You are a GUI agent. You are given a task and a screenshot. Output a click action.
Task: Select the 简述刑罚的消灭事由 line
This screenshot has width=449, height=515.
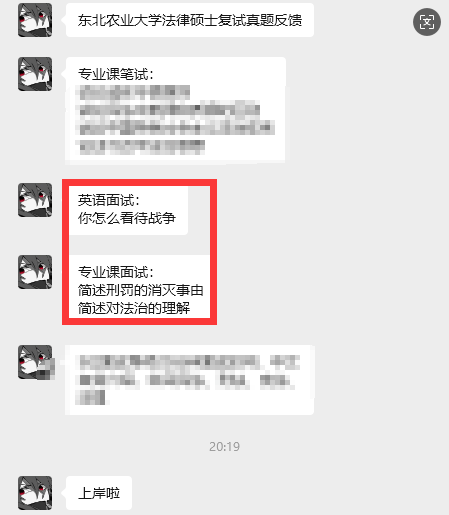click(141, 290)
